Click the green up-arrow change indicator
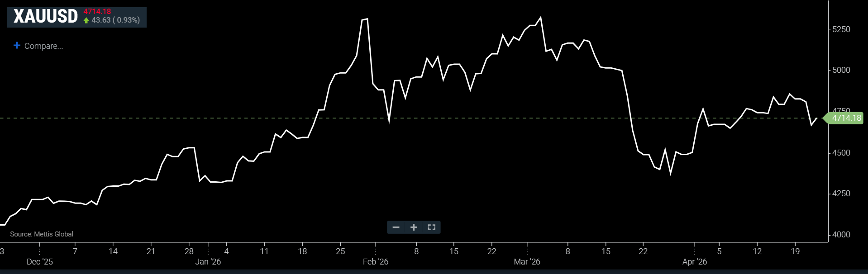The image size is (868, 274). [x=86, y=20]
